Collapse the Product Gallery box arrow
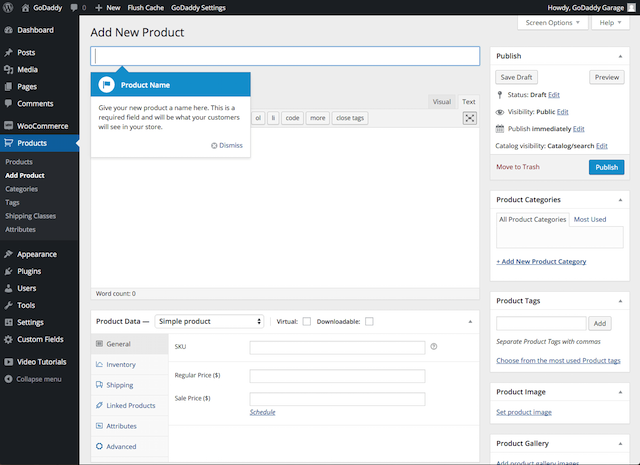 pos(620,443)
